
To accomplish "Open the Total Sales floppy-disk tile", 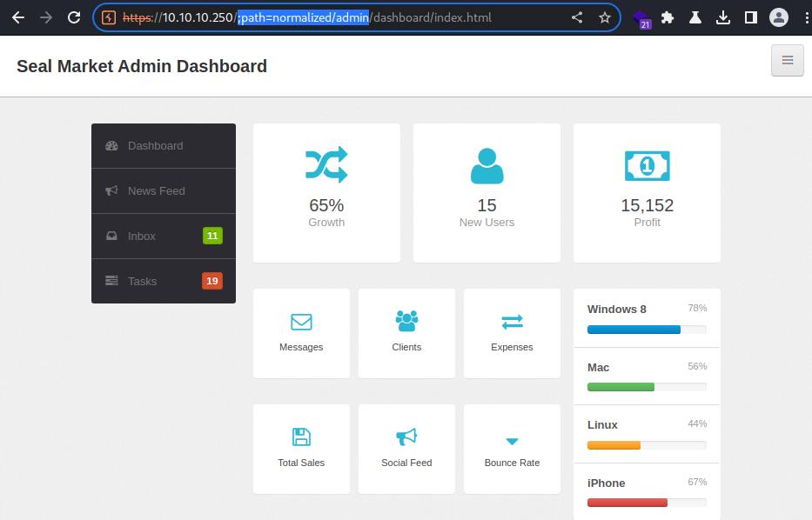I will pyautogui.click(x=301, y=449).
